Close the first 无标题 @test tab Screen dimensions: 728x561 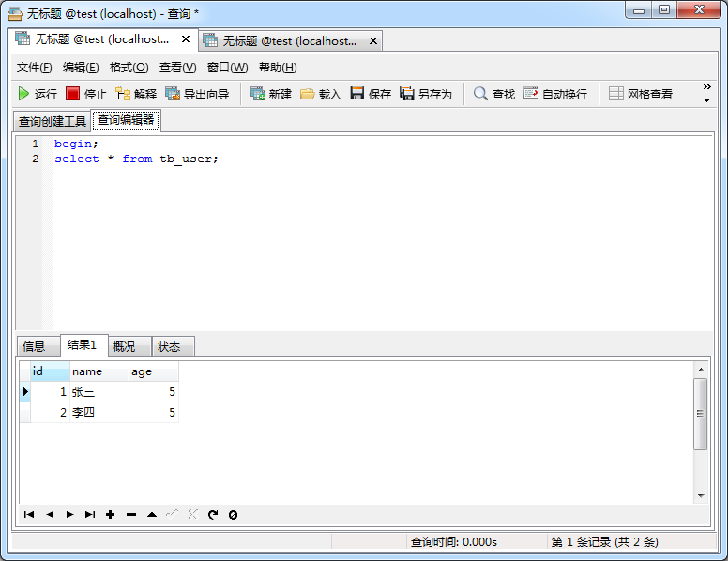[x=186, y=39]
